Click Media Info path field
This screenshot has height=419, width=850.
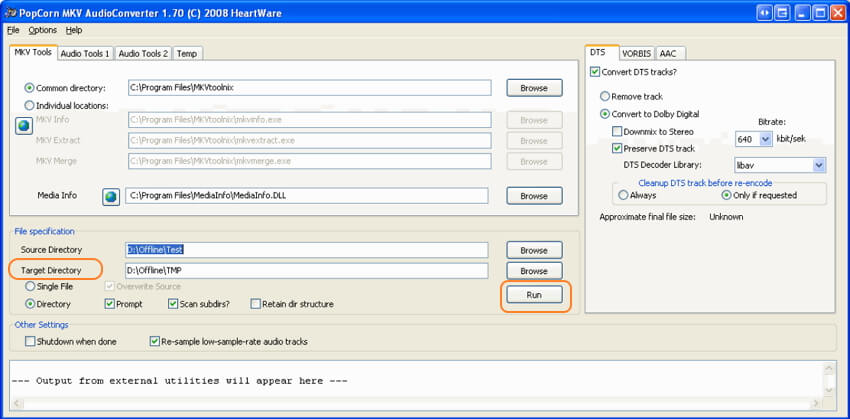[307, 196]
